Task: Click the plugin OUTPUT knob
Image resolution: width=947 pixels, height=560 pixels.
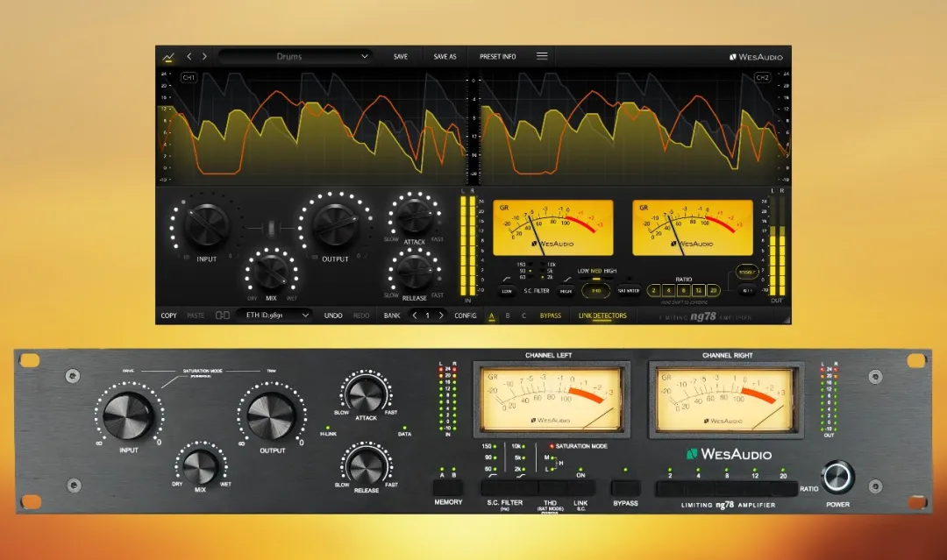Action: click(335, 223)
